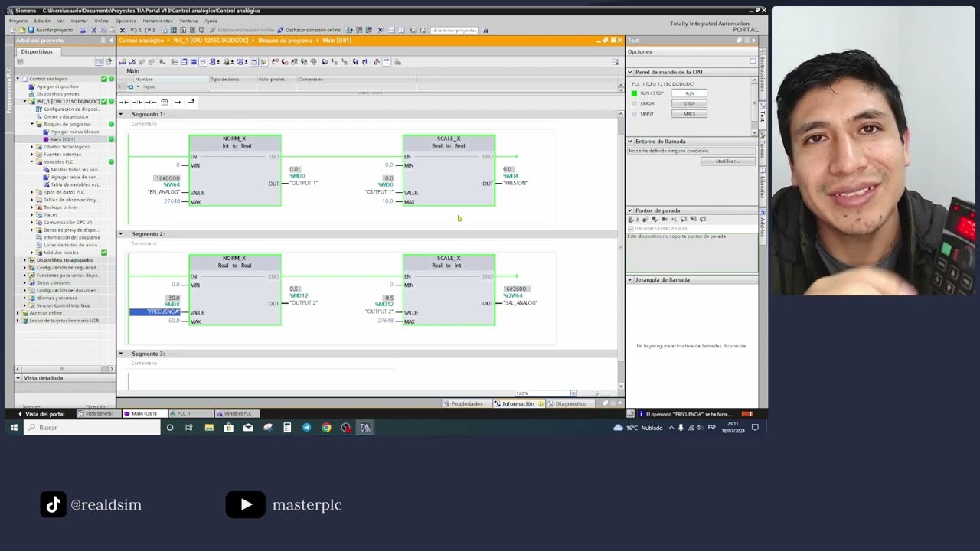Collapse Segmento 1 network

[120, 114]
